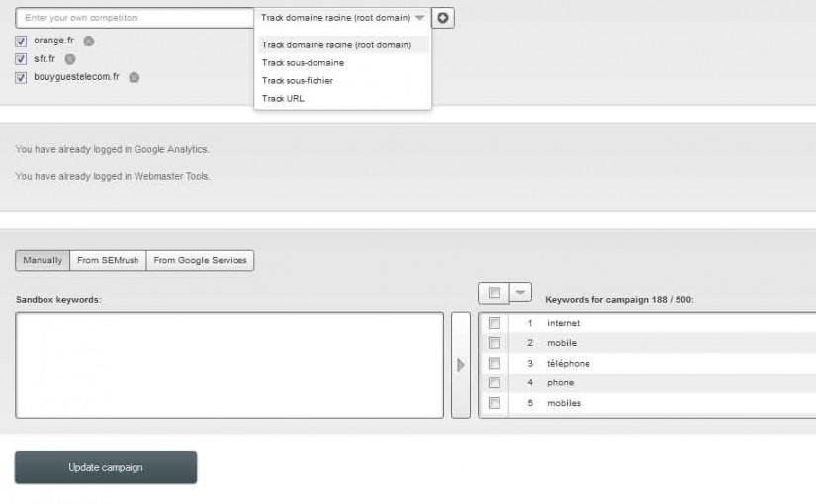This screenshot has height=504, width=816.
Task: Tick the checkbox for keyword téléphone
Action: 495,363
